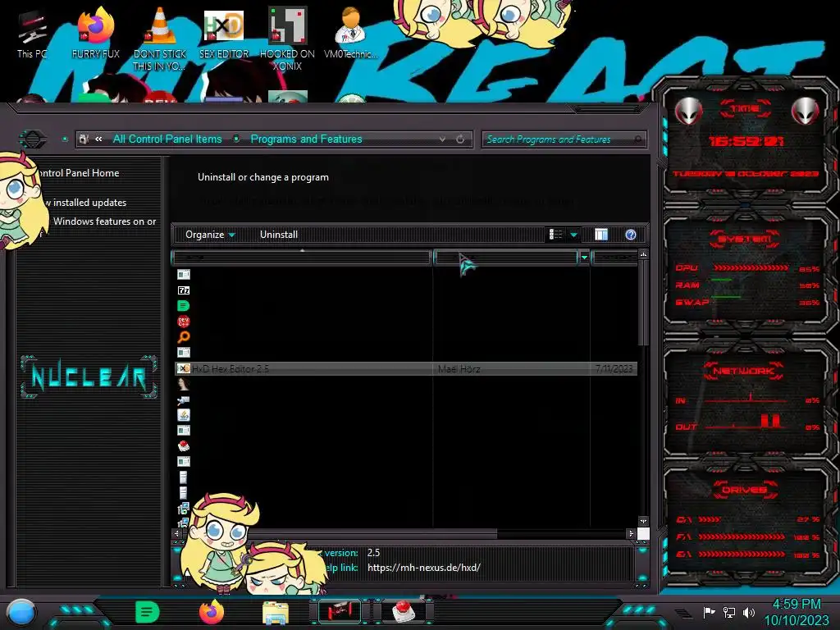Click the horizontal scrollbar thumb in program list

(x=340, y=533)
